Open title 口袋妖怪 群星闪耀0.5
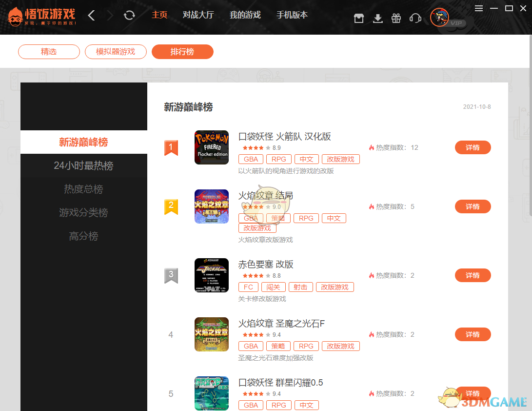532x411 pixels. pos(280,383)
